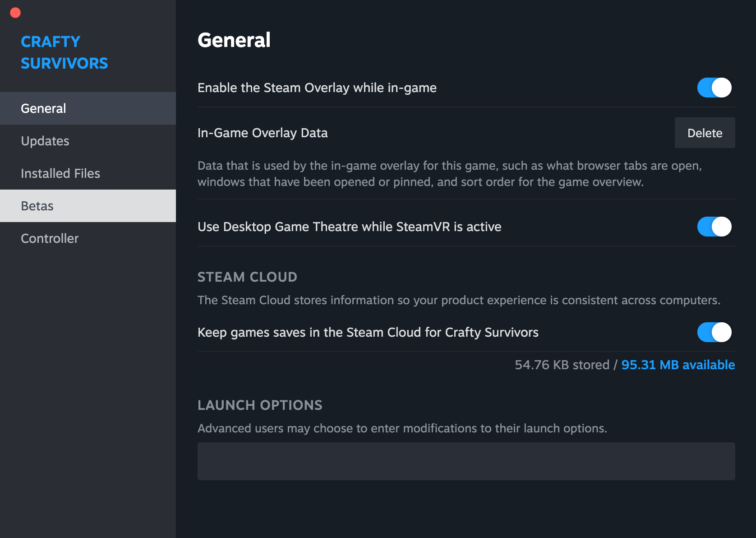Click the launch options text field
The height and width of the screenshot is (538, 756).
pyautogui.click(x=466, y=461)
